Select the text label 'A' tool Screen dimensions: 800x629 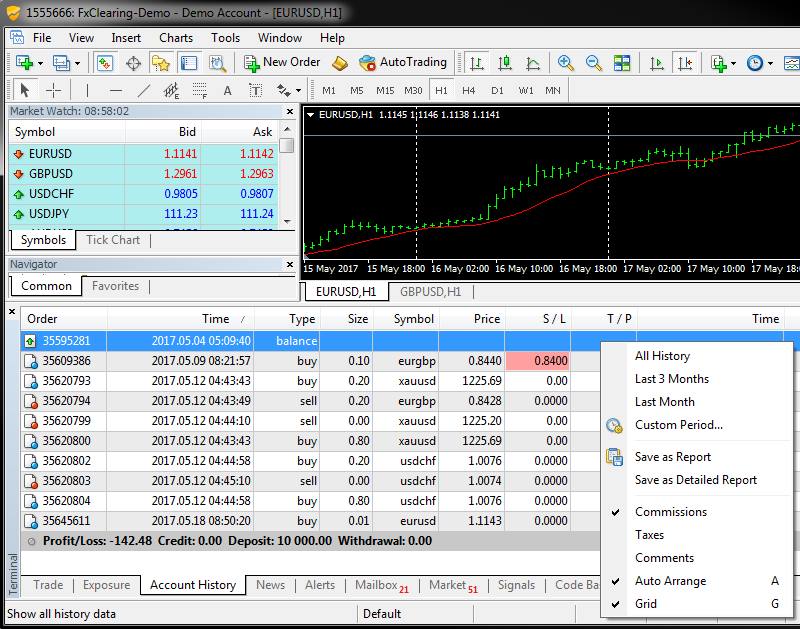(x=227, y=90)
